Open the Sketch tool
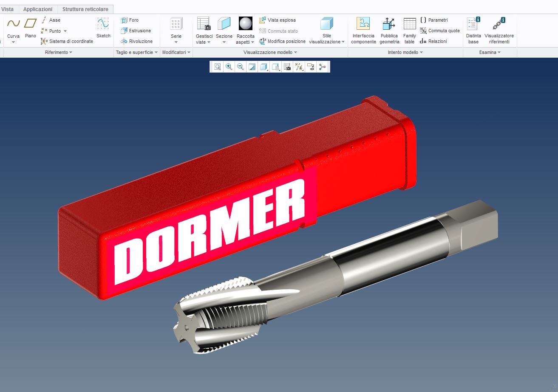 coord(103,28)
